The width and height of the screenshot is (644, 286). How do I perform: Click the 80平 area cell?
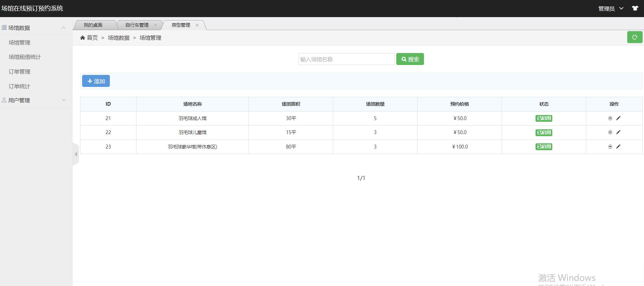click(x=291, y=147)
